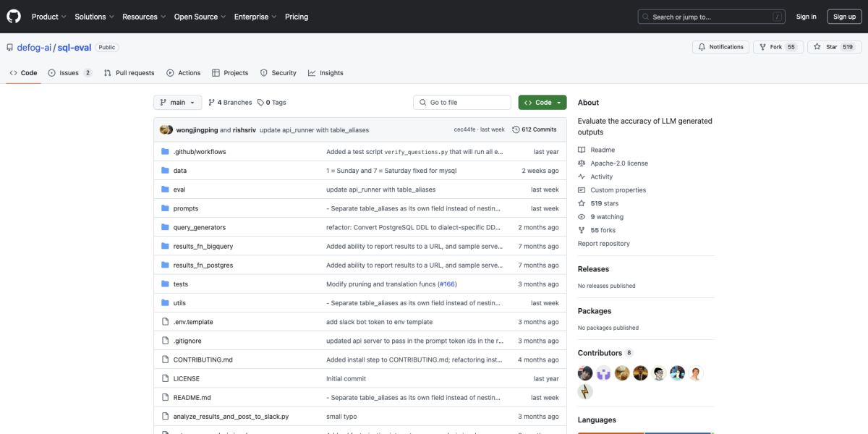Open the Apache-2.0 license link
The width and height of the screenshot is (868, 434).
619,163
